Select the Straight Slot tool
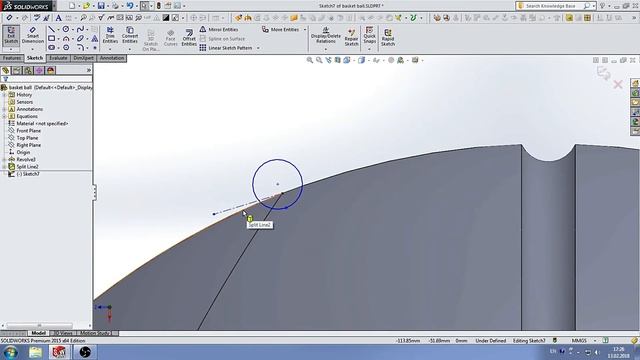640x360 pixels. [51, 47]
